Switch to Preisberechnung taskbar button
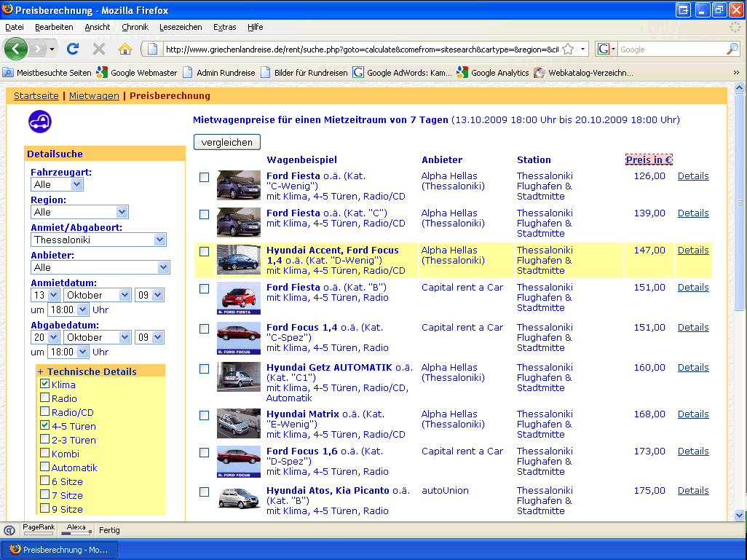This screenshot has height=560, width=747. 60,550
